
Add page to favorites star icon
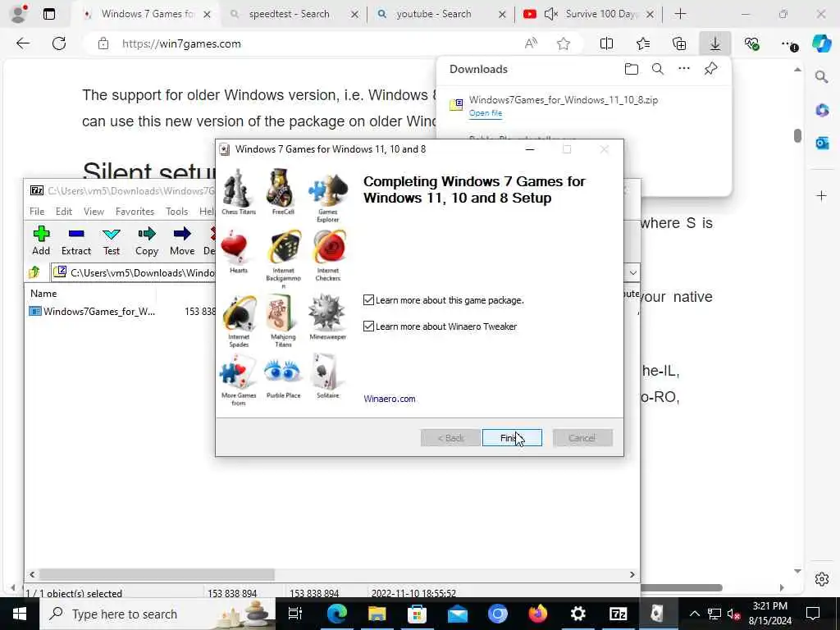tap(563, 44)
